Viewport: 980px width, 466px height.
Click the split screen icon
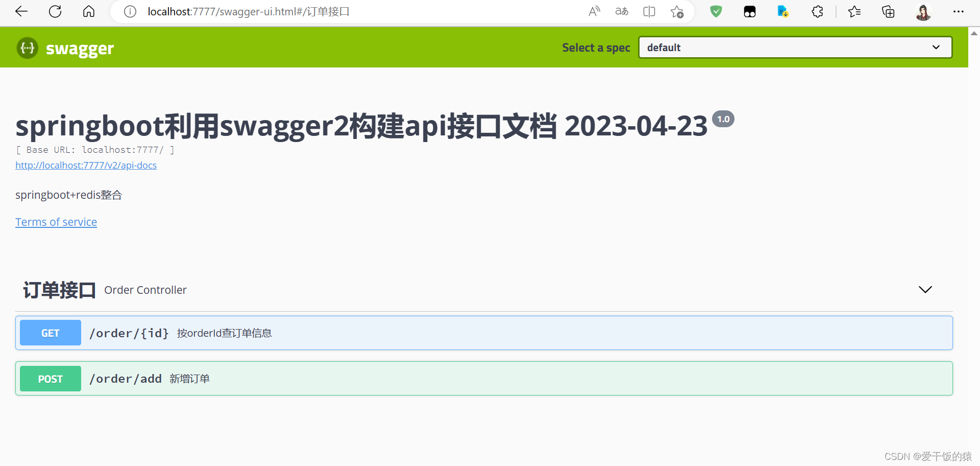click(649, 11)
